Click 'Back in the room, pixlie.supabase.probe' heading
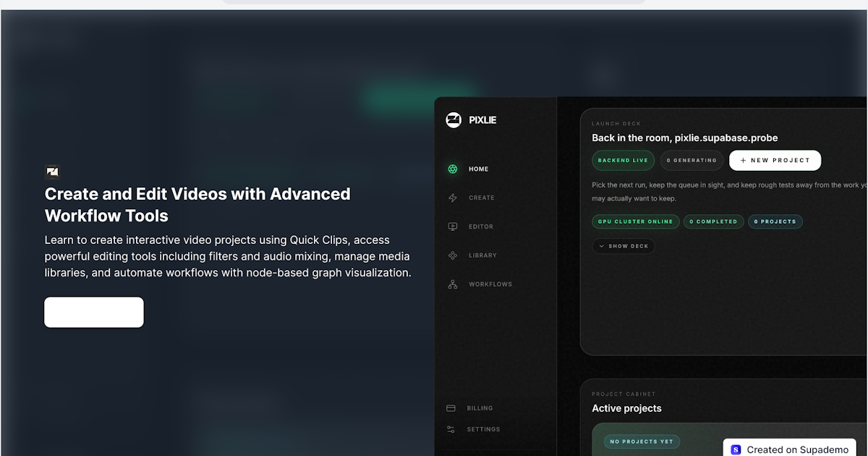The height and width of the screenshot is (456, 868). tap(685, 138)
